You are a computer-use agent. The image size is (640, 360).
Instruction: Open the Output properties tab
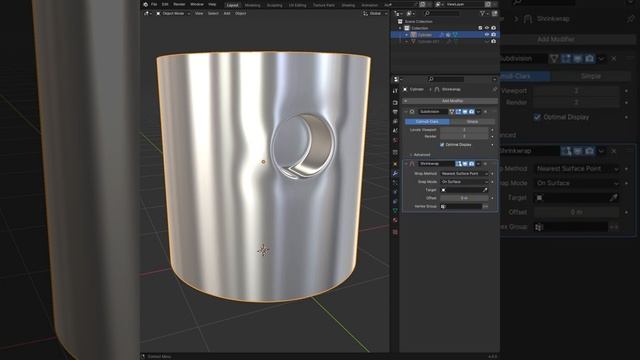(395, 112)
